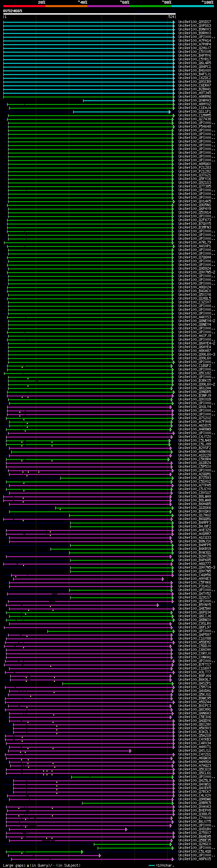Select label UniRef100_C1BQF2
217x868 pixels.
[x=195, y=366]
